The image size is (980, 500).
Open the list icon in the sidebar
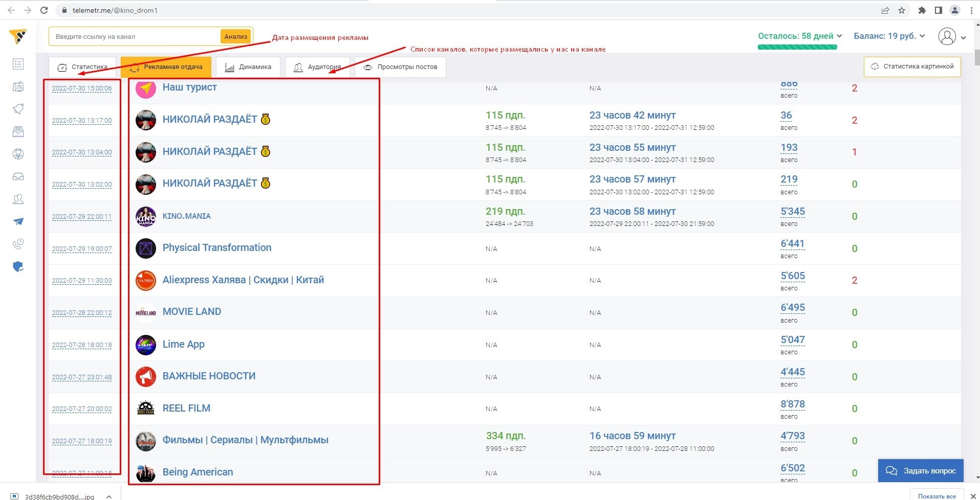tap(18, 64)
